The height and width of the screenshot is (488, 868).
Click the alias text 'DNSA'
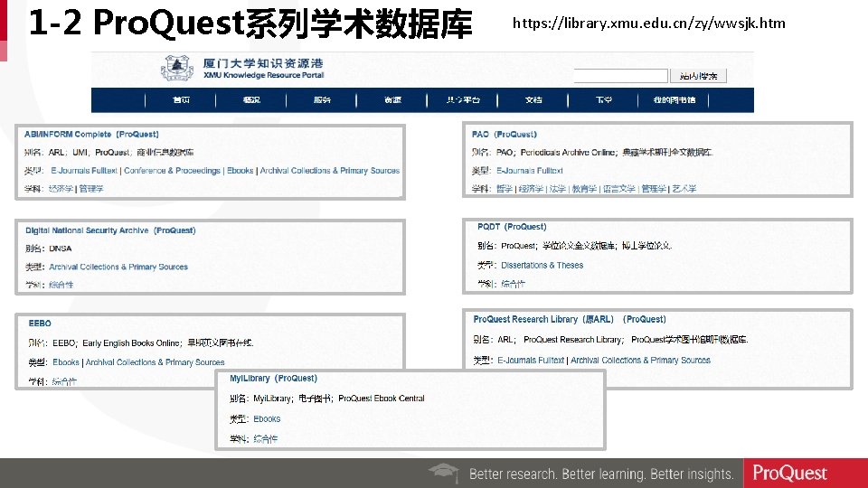point(61,249)
